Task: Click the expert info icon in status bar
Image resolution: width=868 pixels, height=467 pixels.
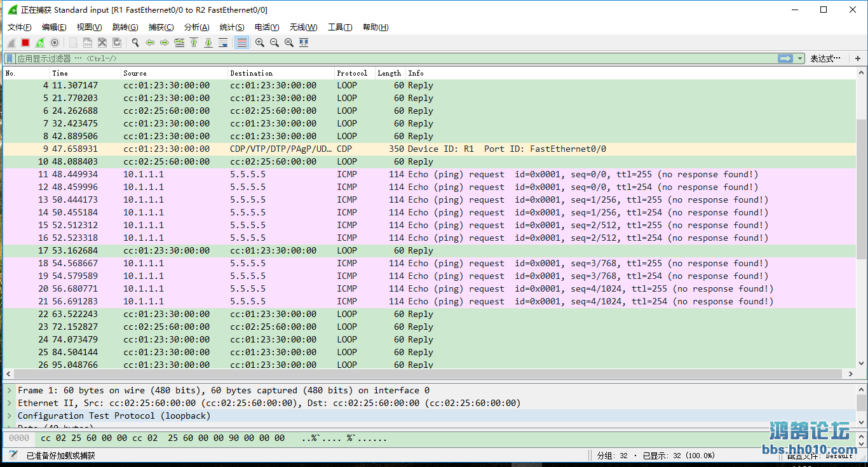Action: (13, 455)
